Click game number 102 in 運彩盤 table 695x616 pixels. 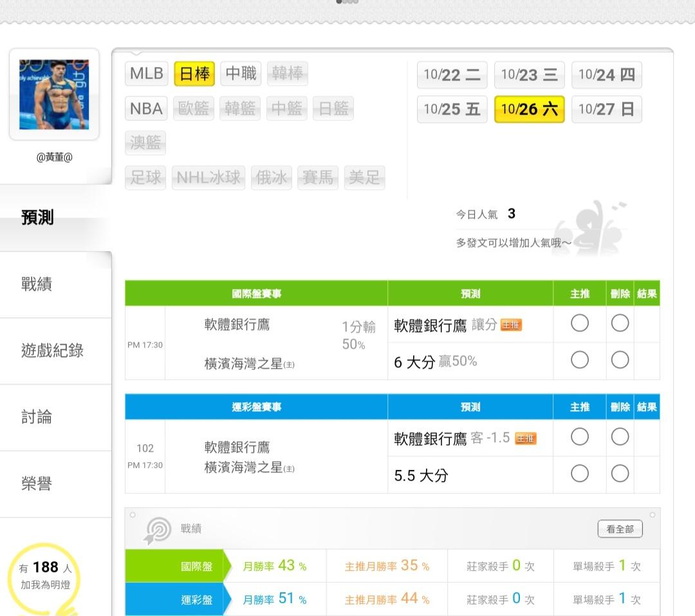click(x=145, y=449)
